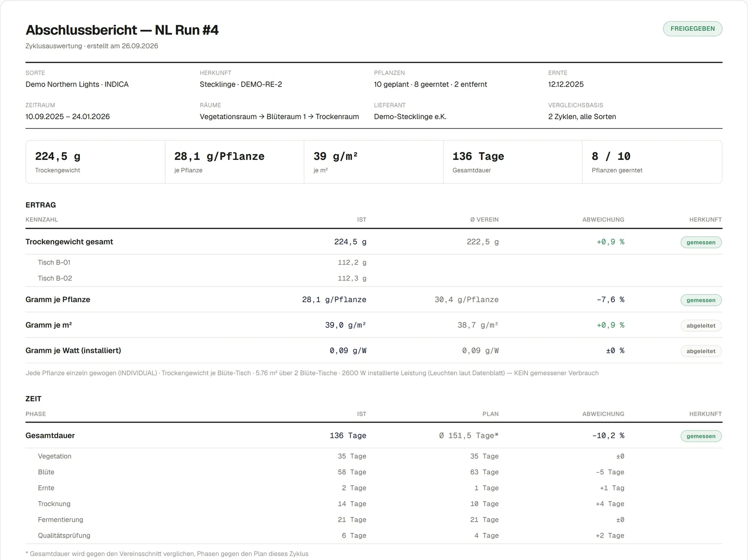The image size is (748, 560).
Task: Click the ZEIT section heading
Action: pos(34,399)
